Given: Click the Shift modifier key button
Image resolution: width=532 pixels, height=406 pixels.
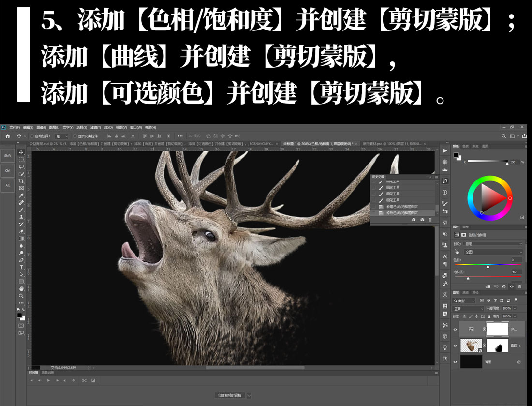Looking at the screenshot, I should pos(7,155).
